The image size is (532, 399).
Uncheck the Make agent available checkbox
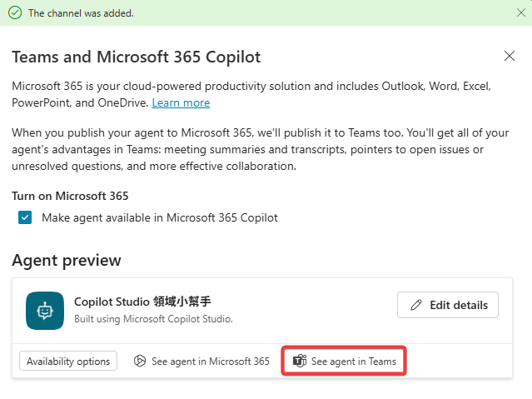click(x=26, y=217)
